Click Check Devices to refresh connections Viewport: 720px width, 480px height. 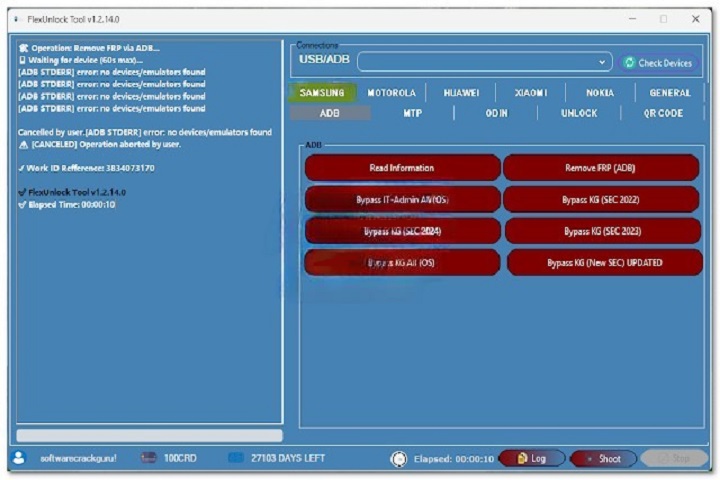click(657, 62)
